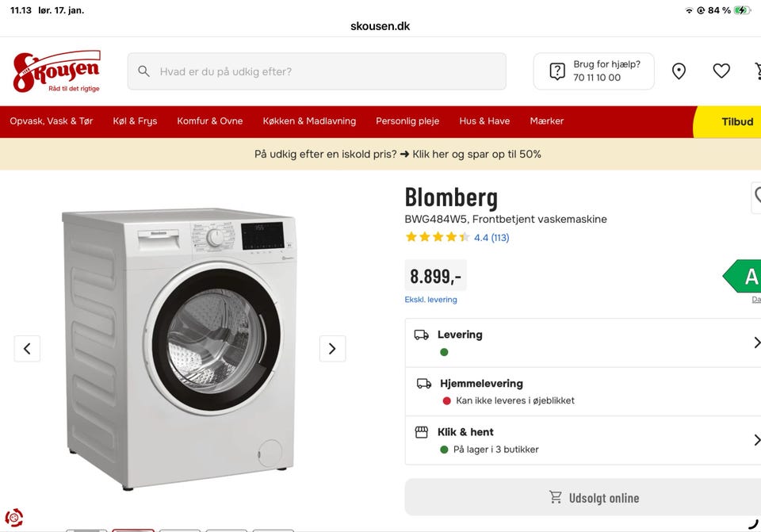761x532 pixels.
Task: Open Køl & Frys menu
Action: (x=135, y=121)
